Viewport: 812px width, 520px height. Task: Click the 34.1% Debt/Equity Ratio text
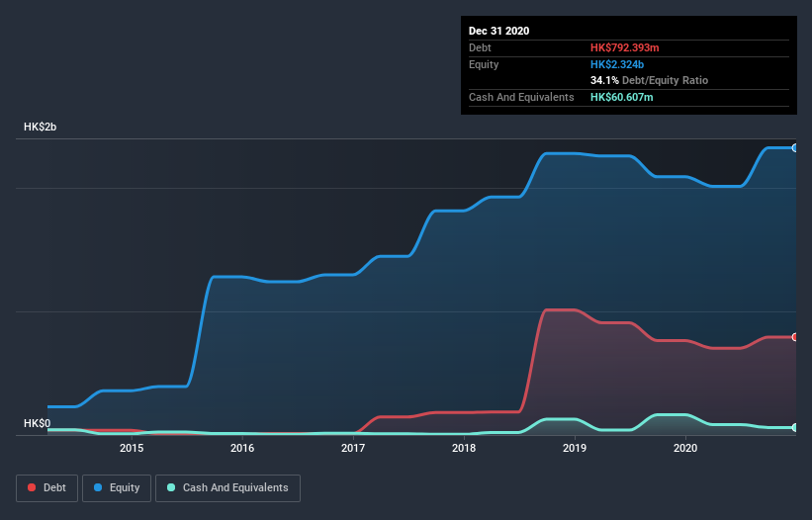coord(649,80)
